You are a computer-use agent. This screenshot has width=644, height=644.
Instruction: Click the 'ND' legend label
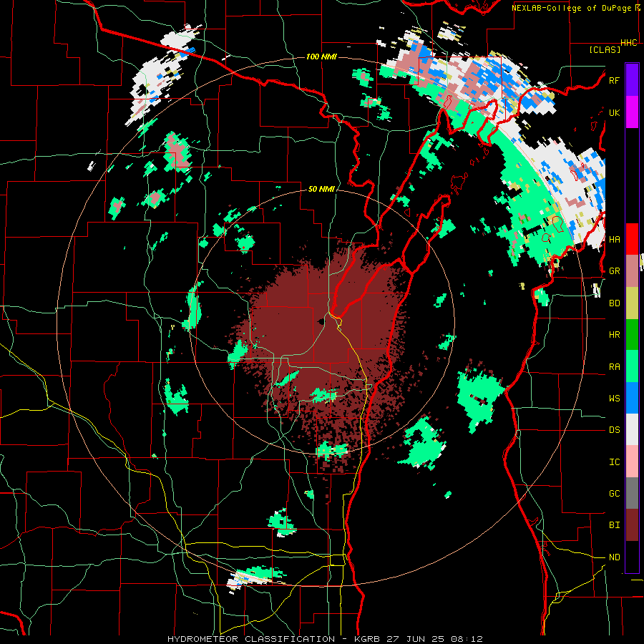tap(615, 557)
